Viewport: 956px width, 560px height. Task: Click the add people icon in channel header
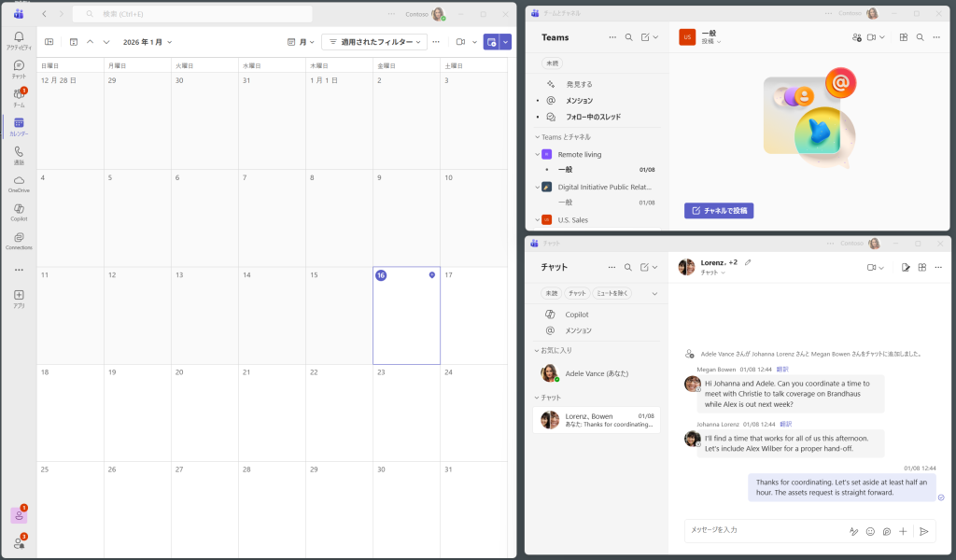coord(857,37)
